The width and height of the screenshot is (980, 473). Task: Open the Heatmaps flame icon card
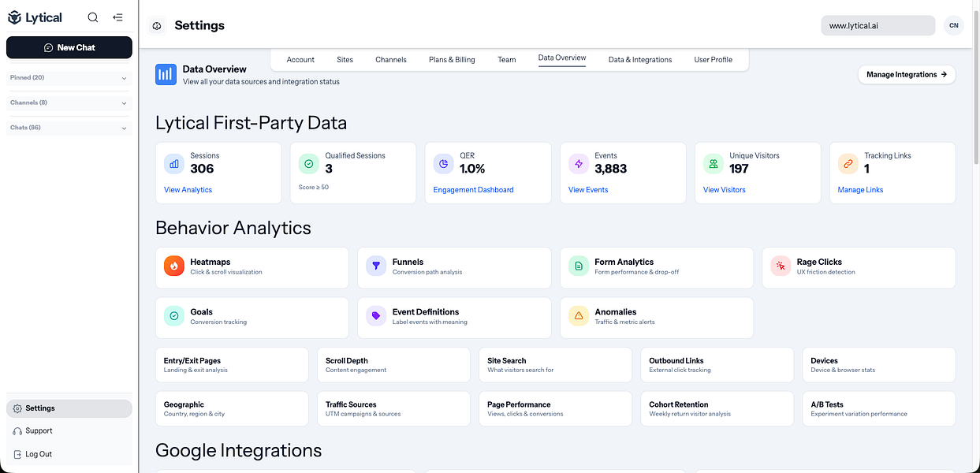174,266
